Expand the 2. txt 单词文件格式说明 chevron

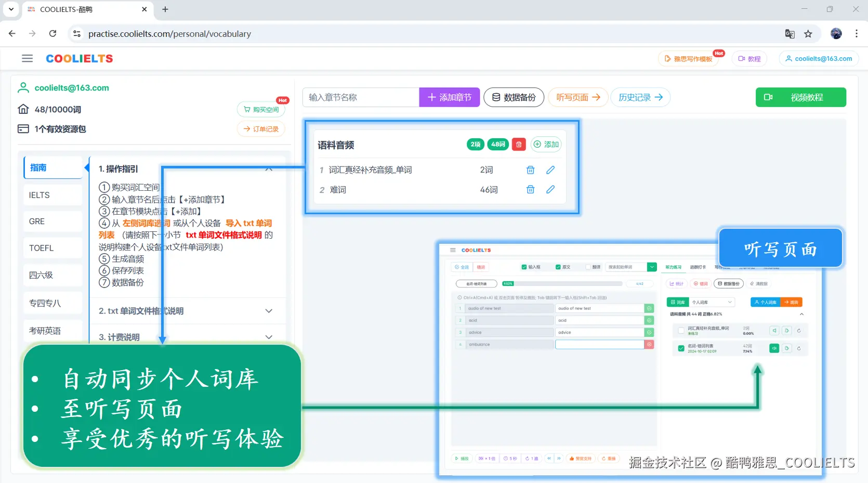click(x=269, y=311)
